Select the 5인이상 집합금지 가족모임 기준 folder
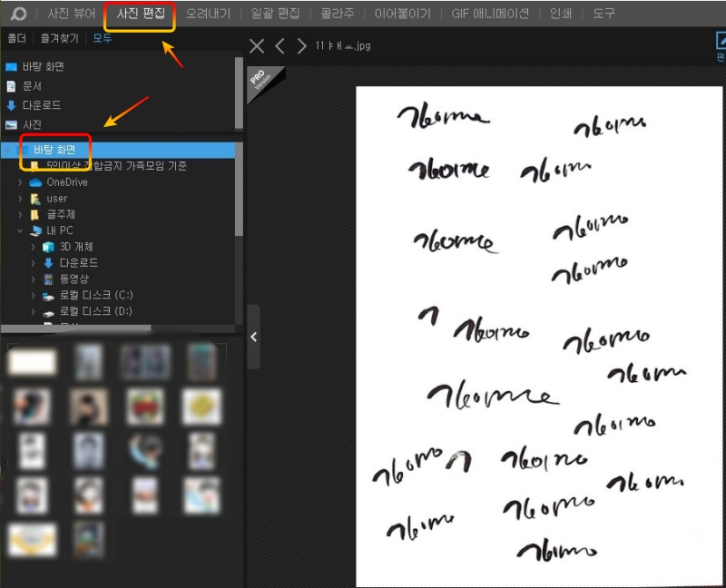726x588 pixels. pos(116,166)
